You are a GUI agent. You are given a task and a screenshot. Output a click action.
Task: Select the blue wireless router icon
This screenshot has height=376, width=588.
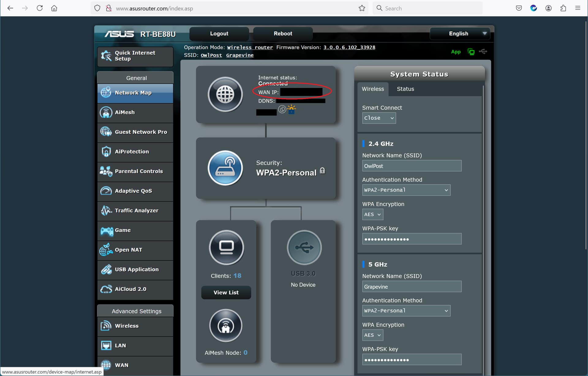coord(225,168)
